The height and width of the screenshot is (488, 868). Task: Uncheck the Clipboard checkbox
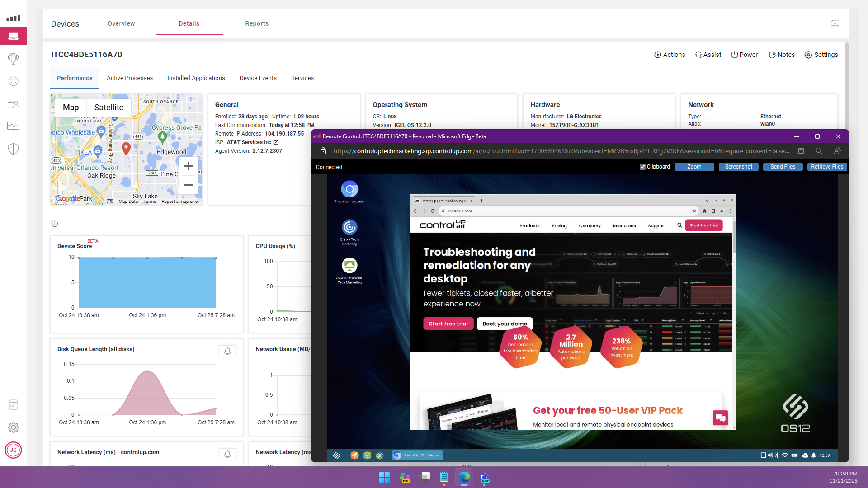642,167
